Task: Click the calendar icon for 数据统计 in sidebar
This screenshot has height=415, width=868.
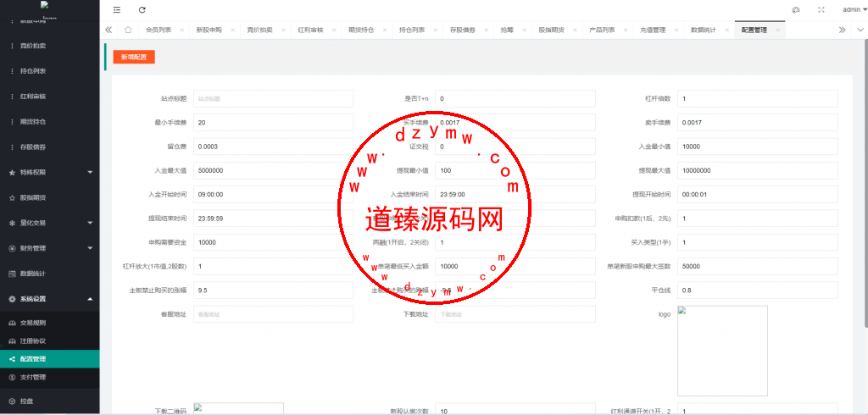Action: pyautogui.click(x=12, y=274)
